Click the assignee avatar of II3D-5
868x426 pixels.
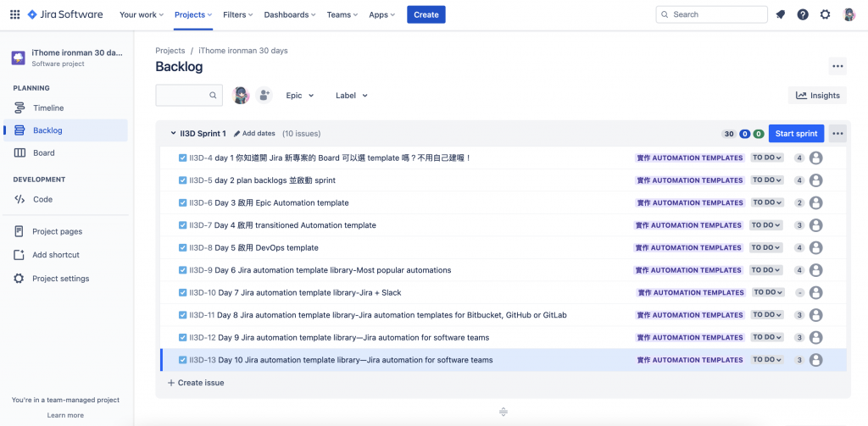click(815, 180)
